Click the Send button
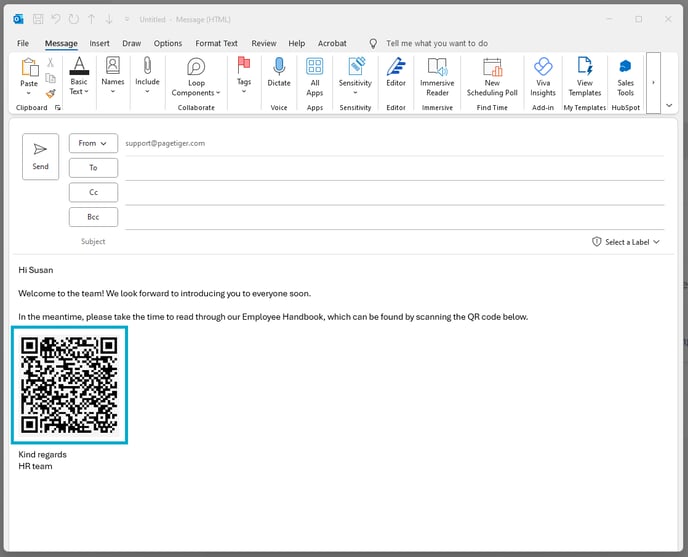Screen dimensions: 688x557 pos(40,156)
